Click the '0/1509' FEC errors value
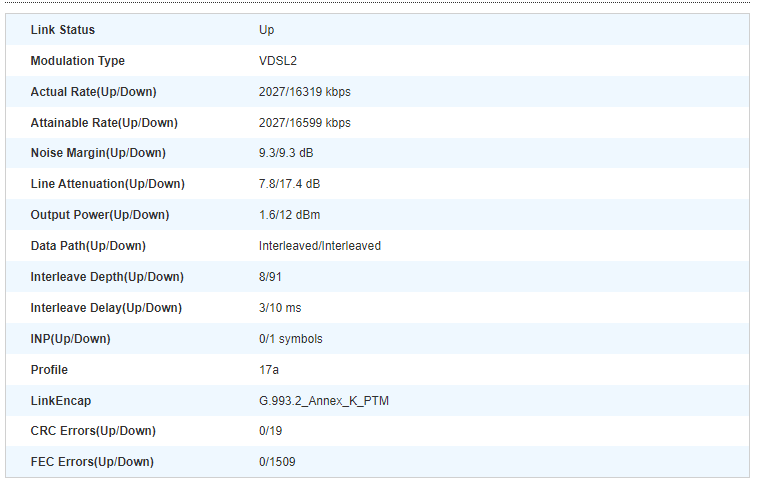Image resolution: width=770 pixels, height=502 pixels. 277,462
